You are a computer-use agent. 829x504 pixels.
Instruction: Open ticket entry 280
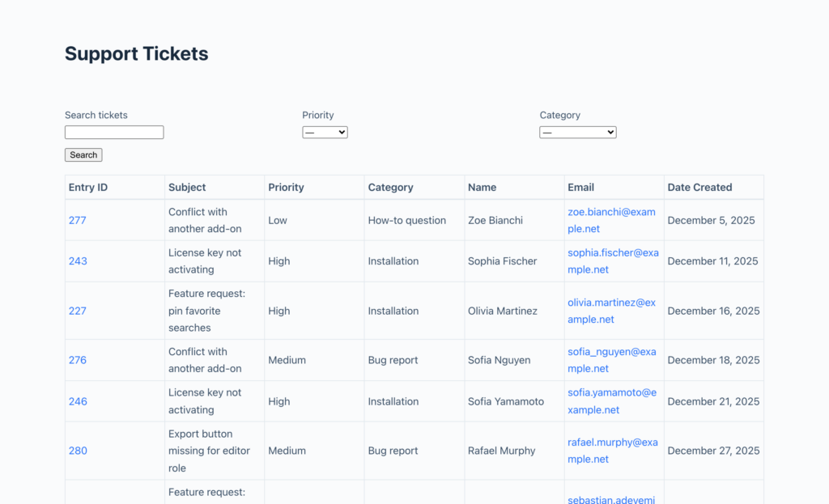78,451
